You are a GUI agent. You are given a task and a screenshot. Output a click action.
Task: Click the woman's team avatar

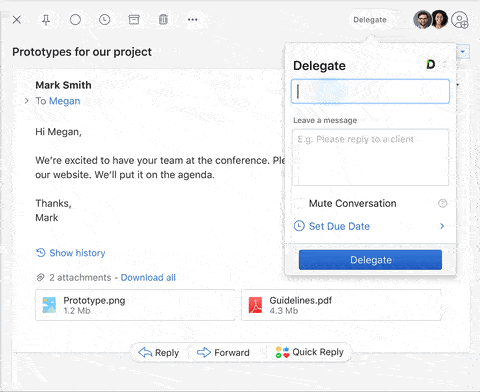[x=440, y=20]
